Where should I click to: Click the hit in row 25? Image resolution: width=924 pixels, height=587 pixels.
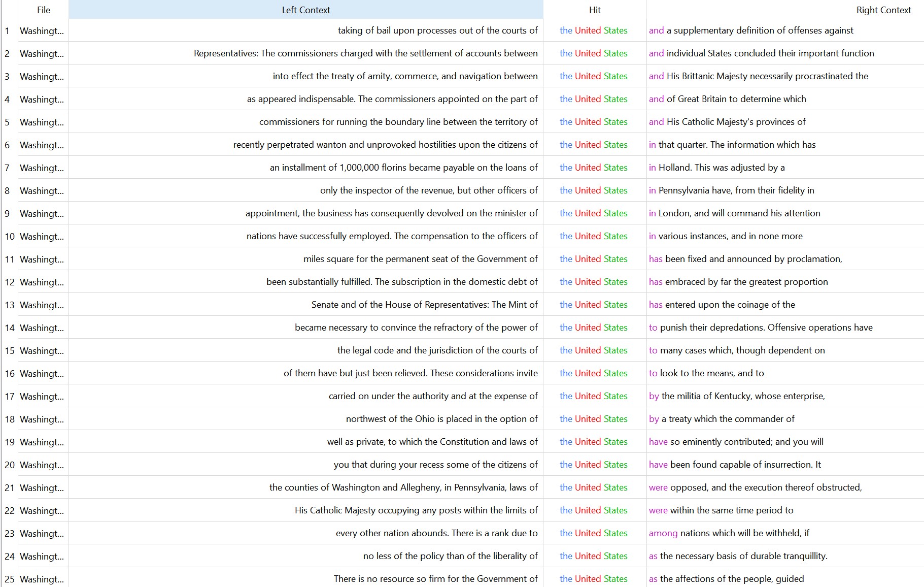(x=593, y=579)
